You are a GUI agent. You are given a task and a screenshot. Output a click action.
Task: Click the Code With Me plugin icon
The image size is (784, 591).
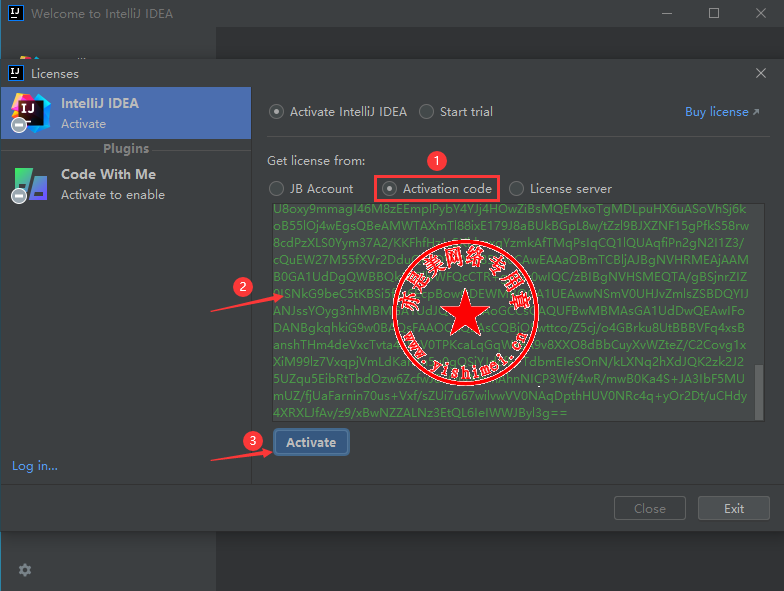pos(30,185)
